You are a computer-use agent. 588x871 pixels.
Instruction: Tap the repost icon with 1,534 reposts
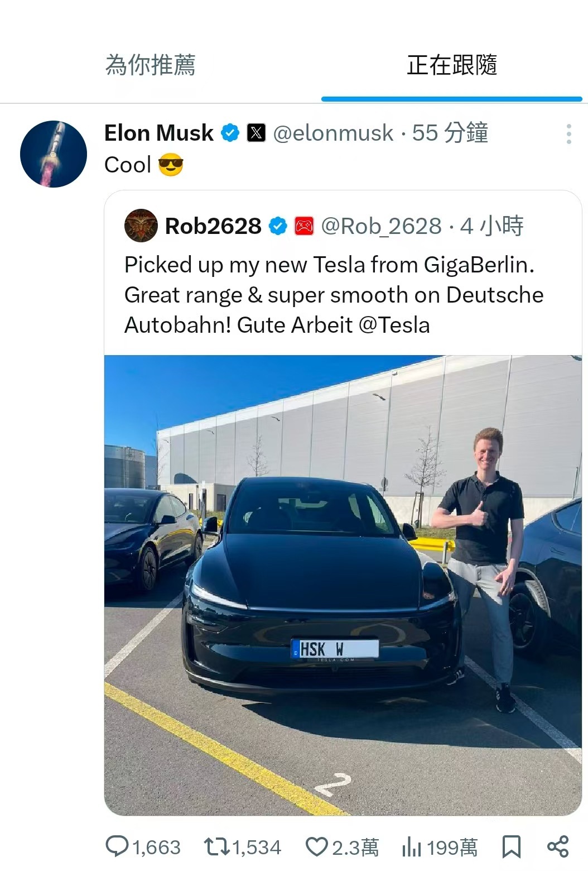tap(217, 846)
